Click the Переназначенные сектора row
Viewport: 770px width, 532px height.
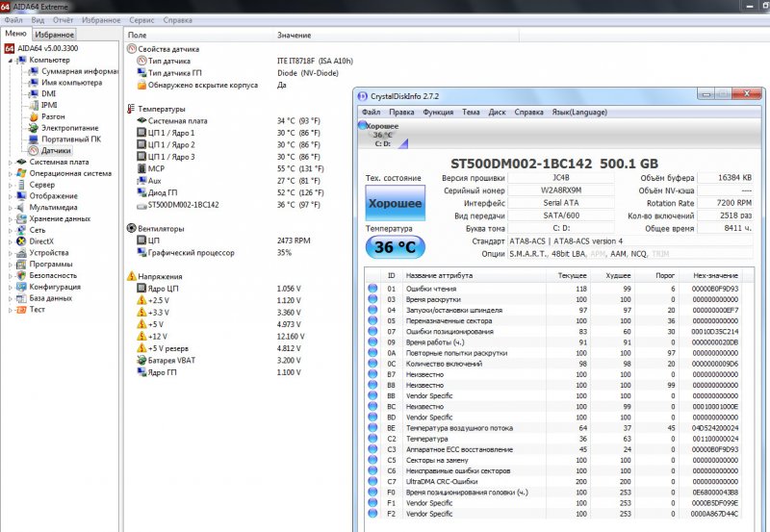559,321
